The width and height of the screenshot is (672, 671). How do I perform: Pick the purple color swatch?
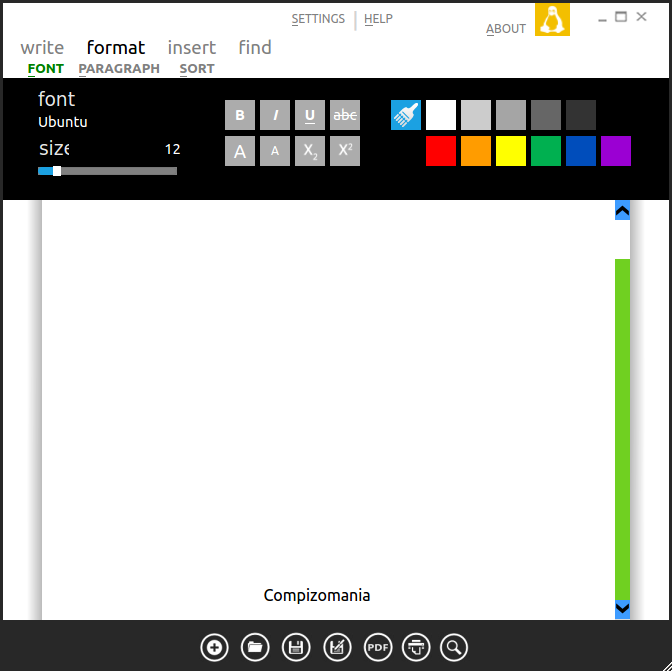[616, 151]
